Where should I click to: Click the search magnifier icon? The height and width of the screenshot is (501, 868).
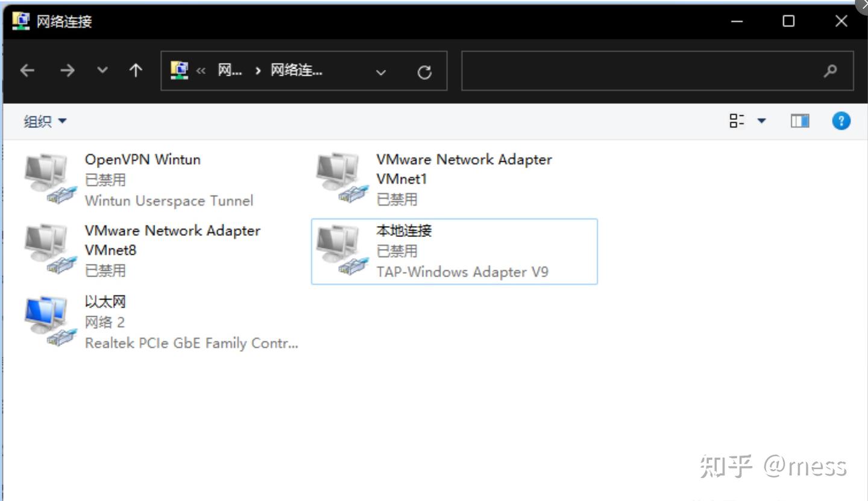coord(830,71)
